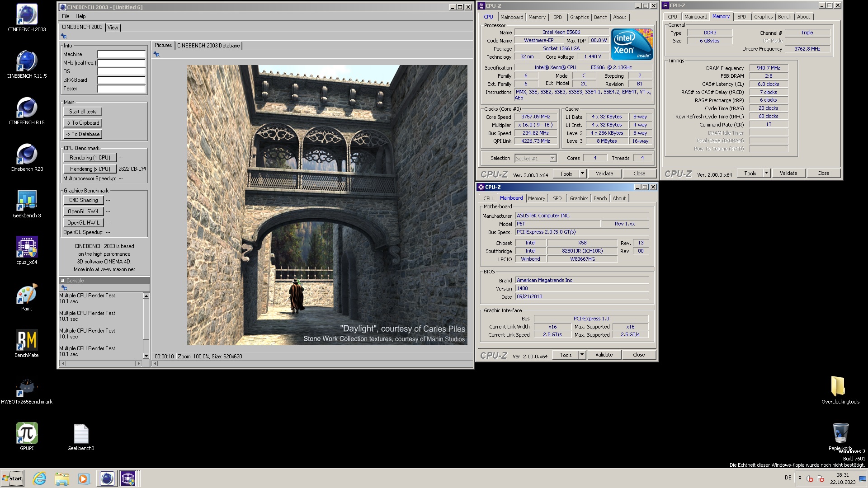
Task: Click console horizontal scrollbar right arrow
Action: click(x=139, y=363)
